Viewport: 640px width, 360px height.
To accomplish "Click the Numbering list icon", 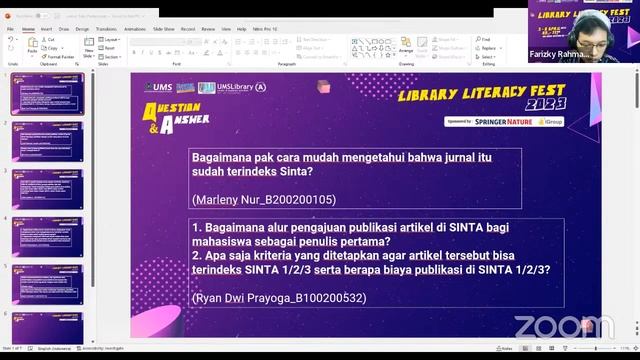I will coord(252,42).
